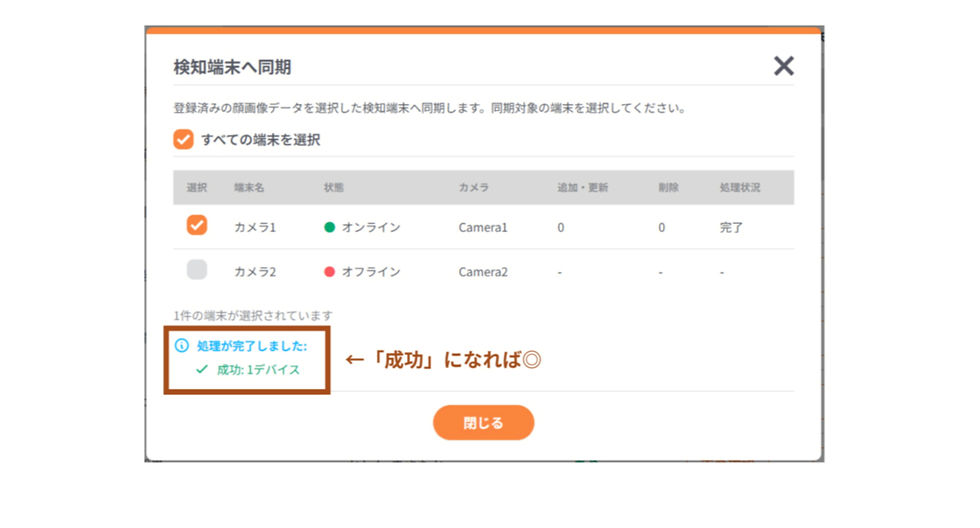Click the 完了 status in カメラ1 row
Viewport: 980px width, 528px height.
(x=731, y=227)
